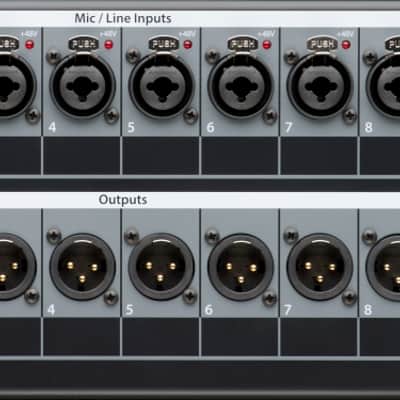Click the number 4 label under Mic / Line Inputs
400x400 pixels.
click(x=52, y=127)
